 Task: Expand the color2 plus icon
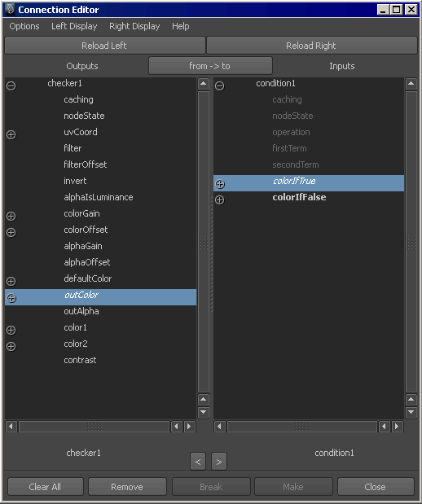11,347
